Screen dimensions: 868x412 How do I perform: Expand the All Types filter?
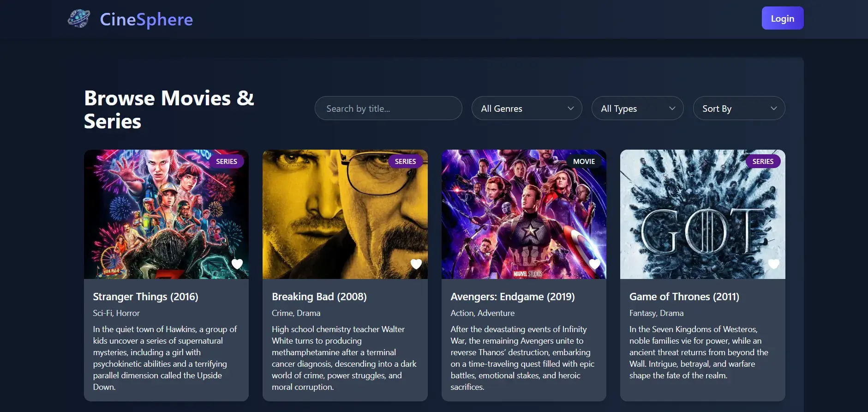[x=637, y=109]
